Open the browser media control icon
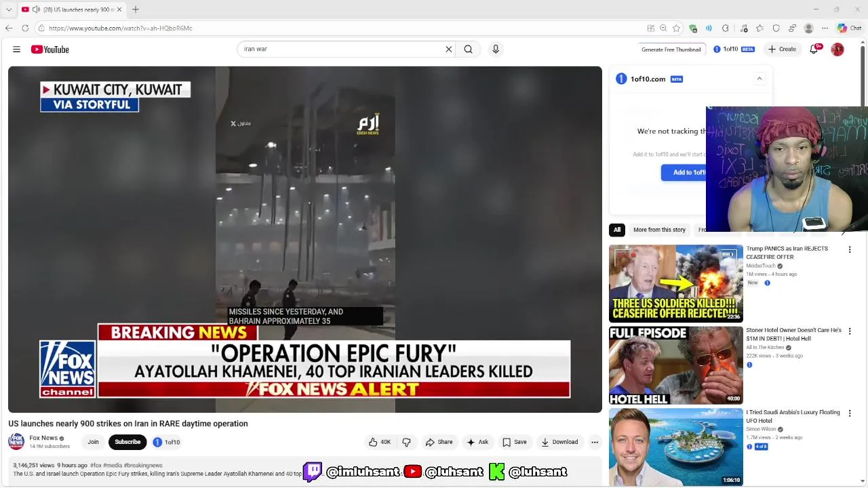 click(x=744, y=28)
